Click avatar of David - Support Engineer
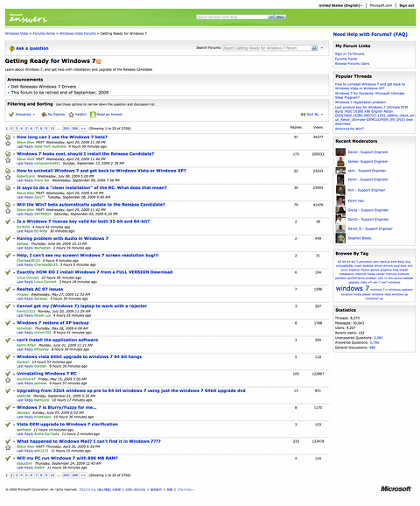The image size is (420, 506). point(340,152)
